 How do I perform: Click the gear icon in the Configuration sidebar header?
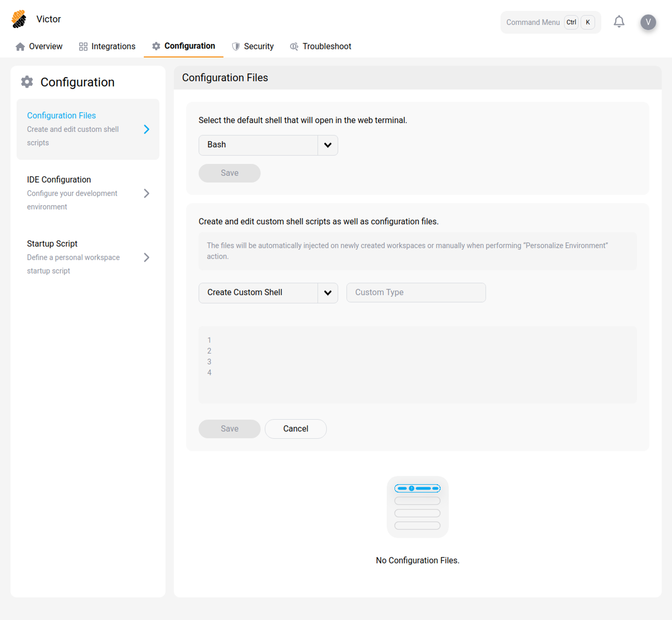pos(27,82)
